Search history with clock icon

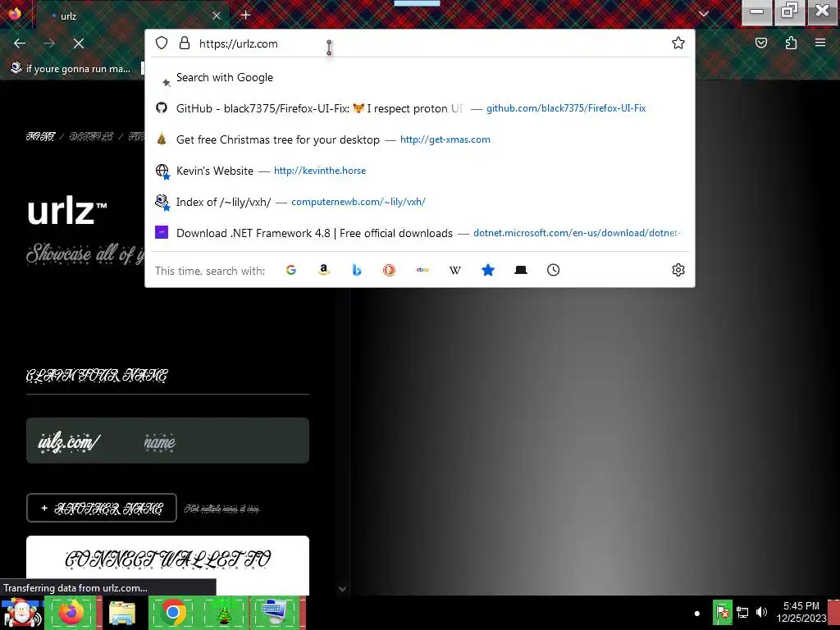(x=554, y=270)
